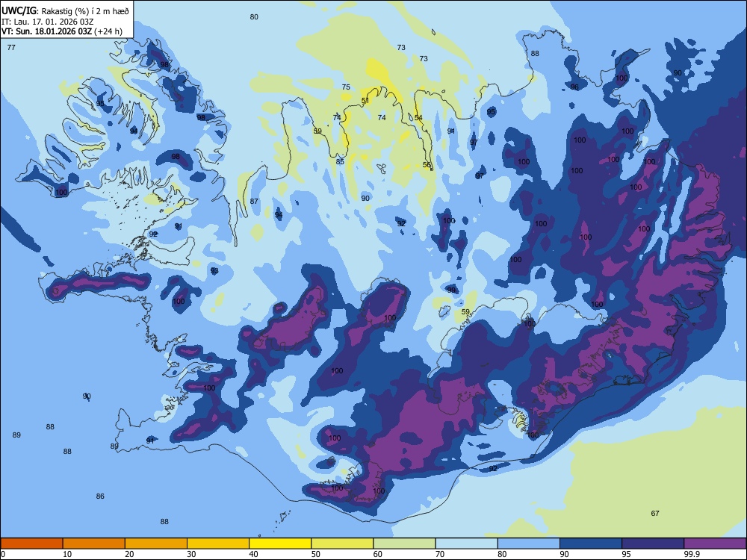Image resolution: width=747 pixels, height=560 pixels.
Task: Click the dark orange 0–10 legend swatch
Action: coord(31,544)
